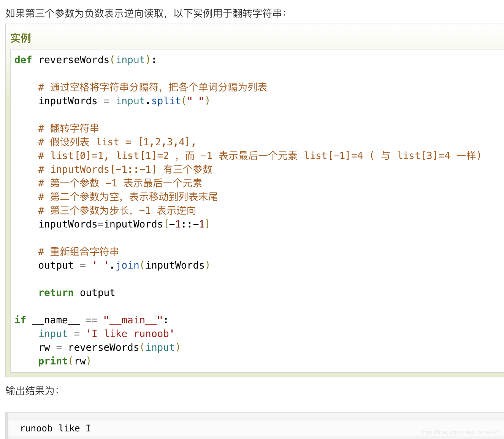Click the 'def reverseWords(input):' line
The image size is (504, 439).
[x=86, y=60]
